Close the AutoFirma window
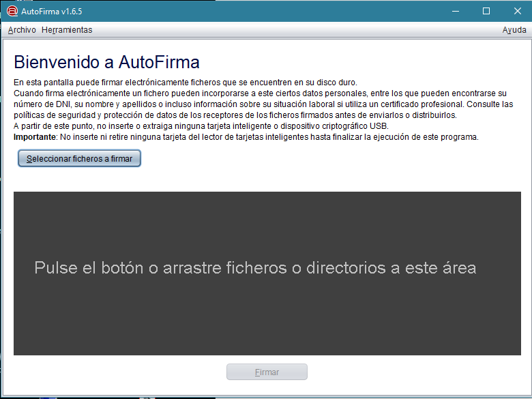This screenshot has height=399, width=532. (x=517, y=11)
